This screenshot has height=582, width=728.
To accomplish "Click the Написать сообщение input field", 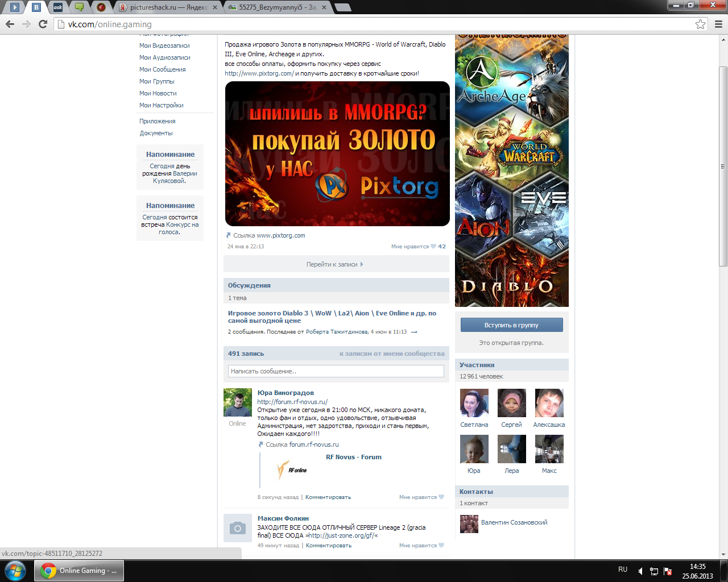I will 336,371.
